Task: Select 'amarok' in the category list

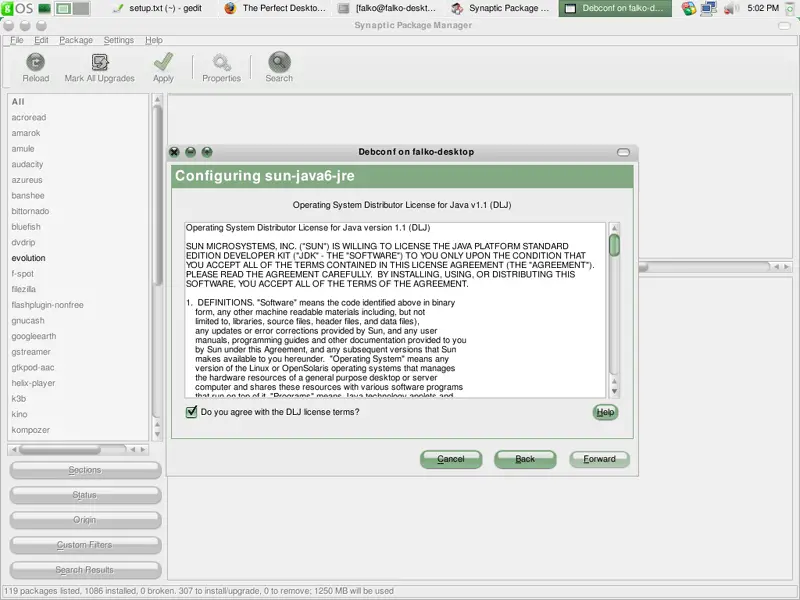Action: coord(26,133)
